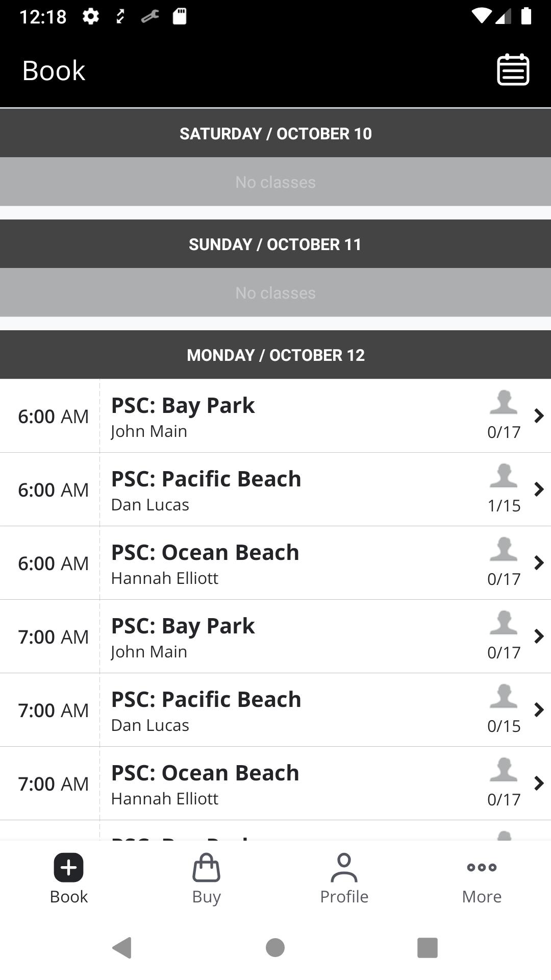
Task: Open the Buy shopping bag icon
Action: tap(206, 867)
